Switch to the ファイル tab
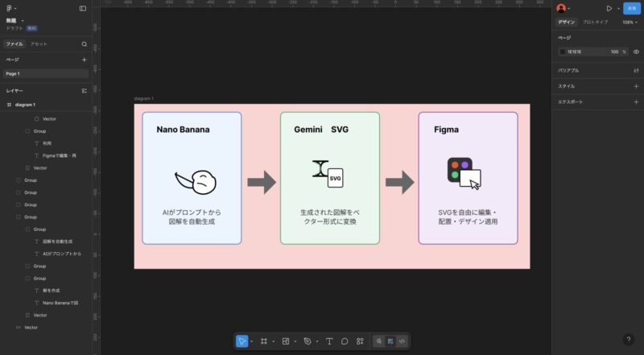This screenshot has width=644, height=355. click(14, 44)
